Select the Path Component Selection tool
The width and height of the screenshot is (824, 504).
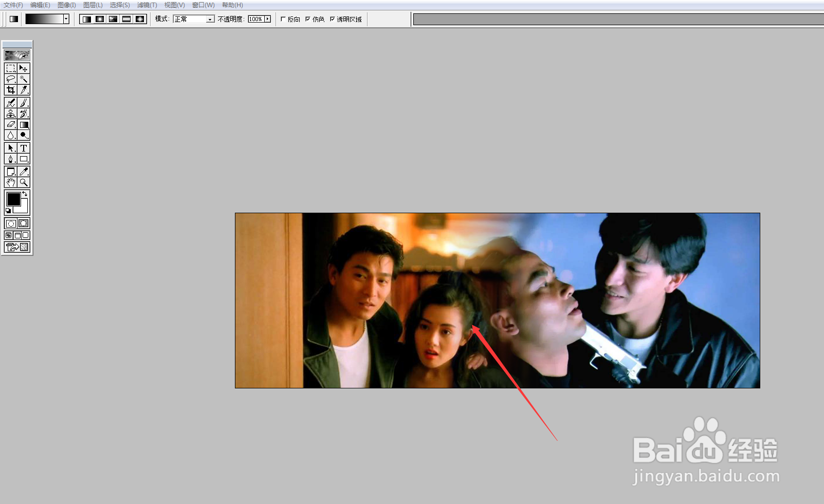[11, 148]
